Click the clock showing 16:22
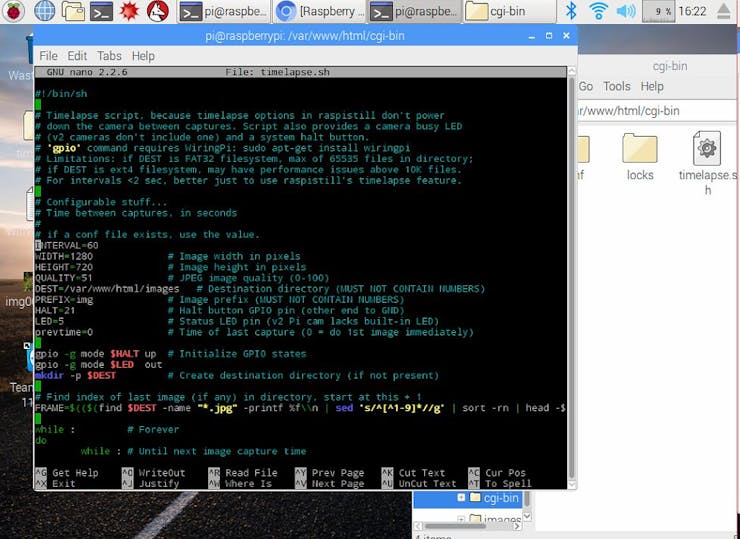 (692, 11)
